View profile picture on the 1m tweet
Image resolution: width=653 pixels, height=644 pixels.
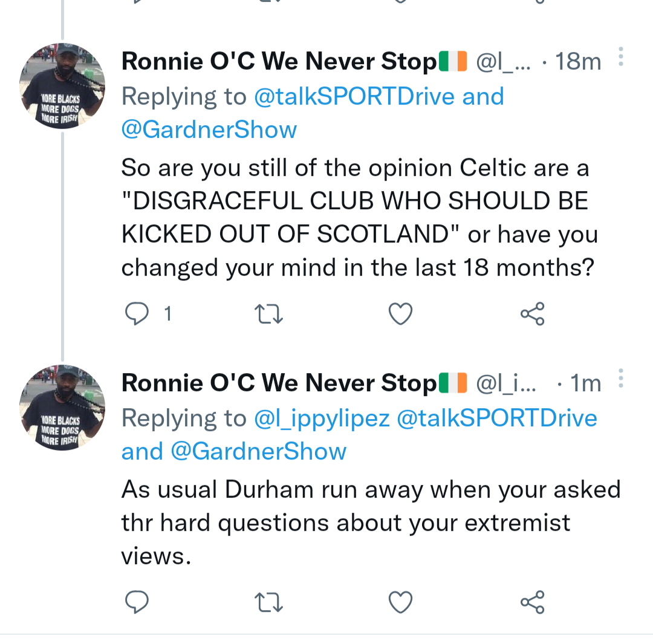coord(62,408)
